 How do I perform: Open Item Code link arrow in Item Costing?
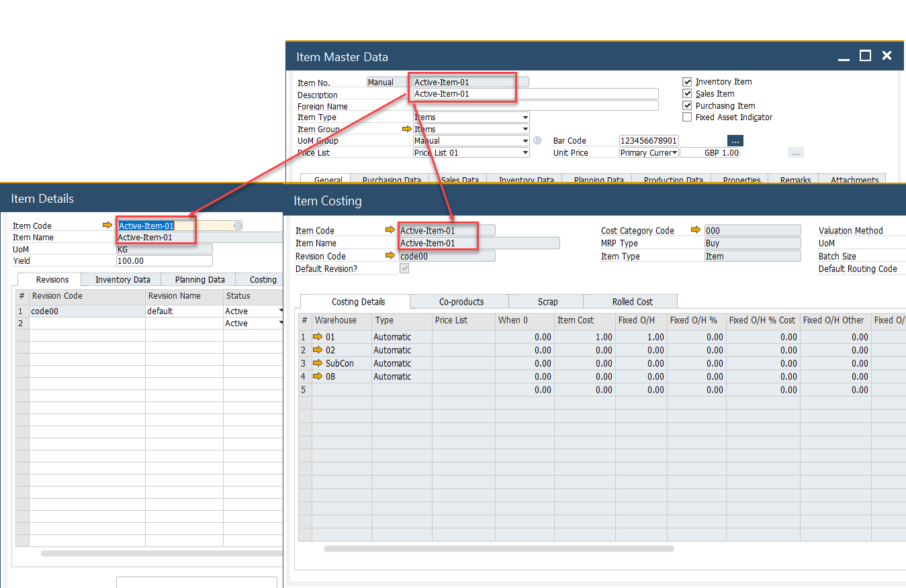(390, 230)
